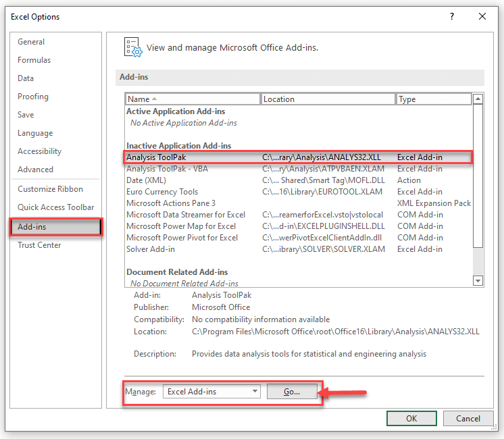Screen dimensions: 504x439
Task: Click the XML Expansion Pack type cell
Action: tap(434, 203)
